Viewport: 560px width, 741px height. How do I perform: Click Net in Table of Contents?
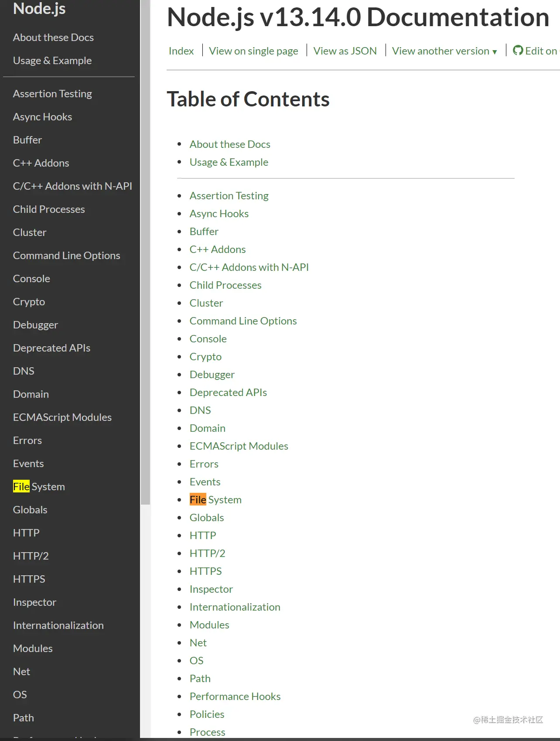[198, 643]
